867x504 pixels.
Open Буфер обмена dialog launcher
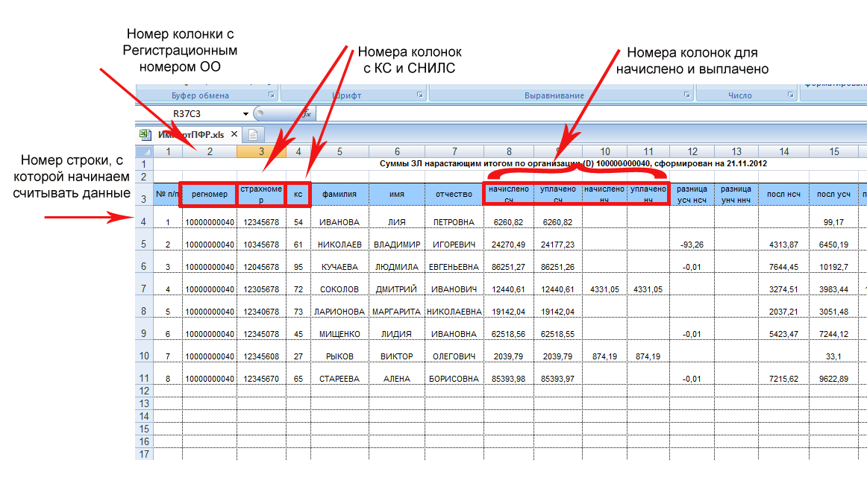271,95
